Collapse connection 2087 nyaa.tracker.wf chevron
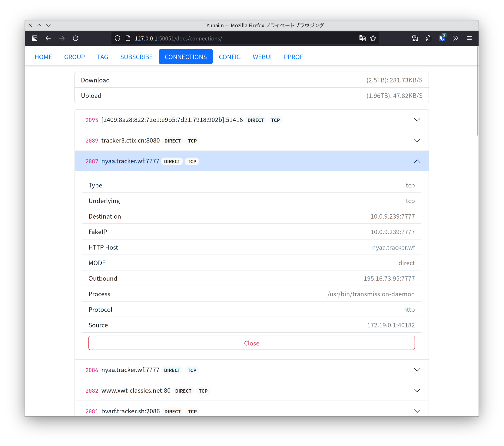 417,161
